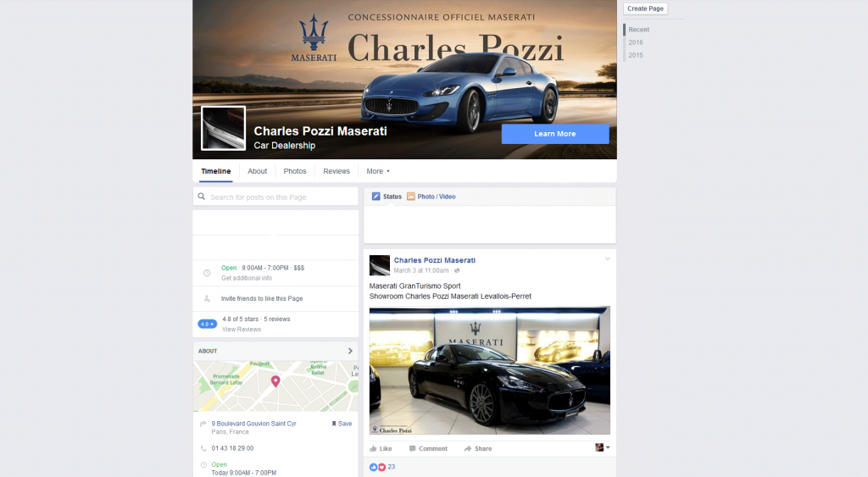Open the address 9 Boulevard Gouvion Saint Cyr
The height and width of the screenshot is (477, 868).
click(253, 424)
